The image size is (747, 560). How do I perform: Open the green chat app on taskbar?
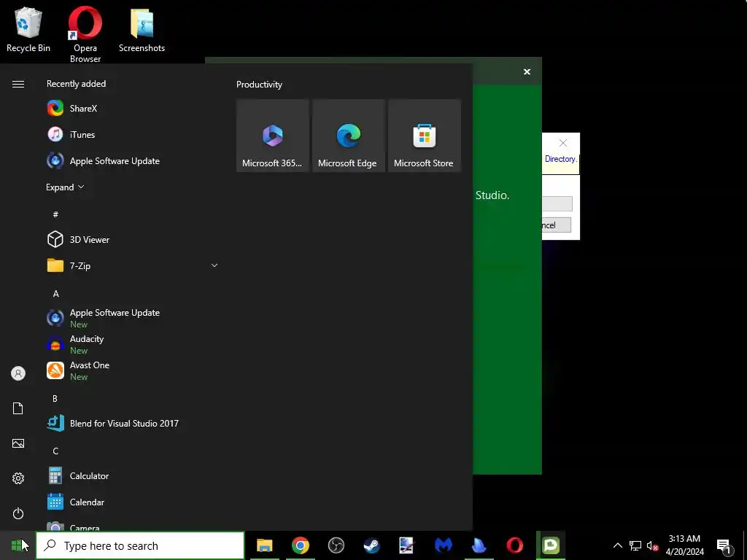click(x=551, y=545)
